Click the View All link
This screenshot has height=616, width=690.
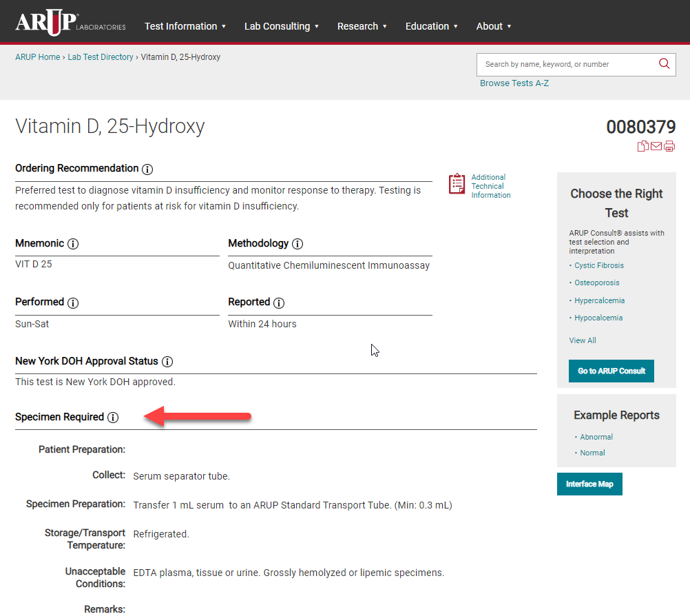click(583, 340)
